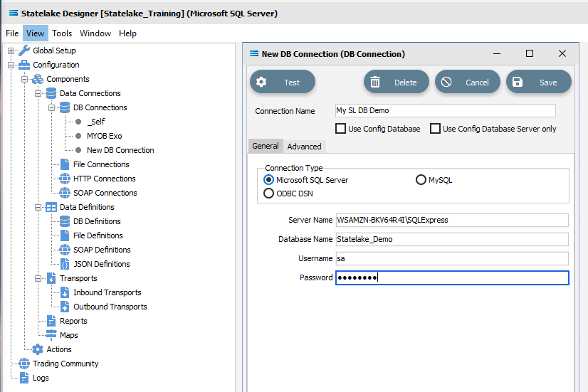Image resolution: width=588 pixels, height=392 pixels.
Task: Select the MySQL connection type
Action: pos(421,180)
